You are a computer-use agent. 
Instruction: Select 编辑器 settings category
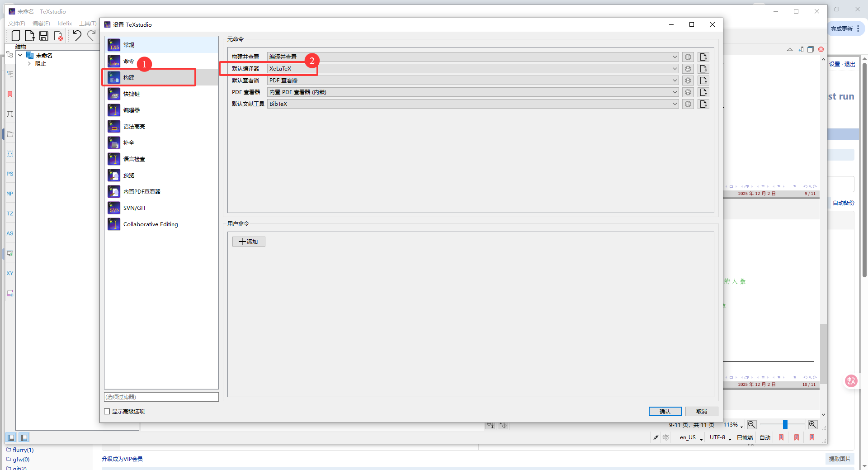tap(161, 110)
